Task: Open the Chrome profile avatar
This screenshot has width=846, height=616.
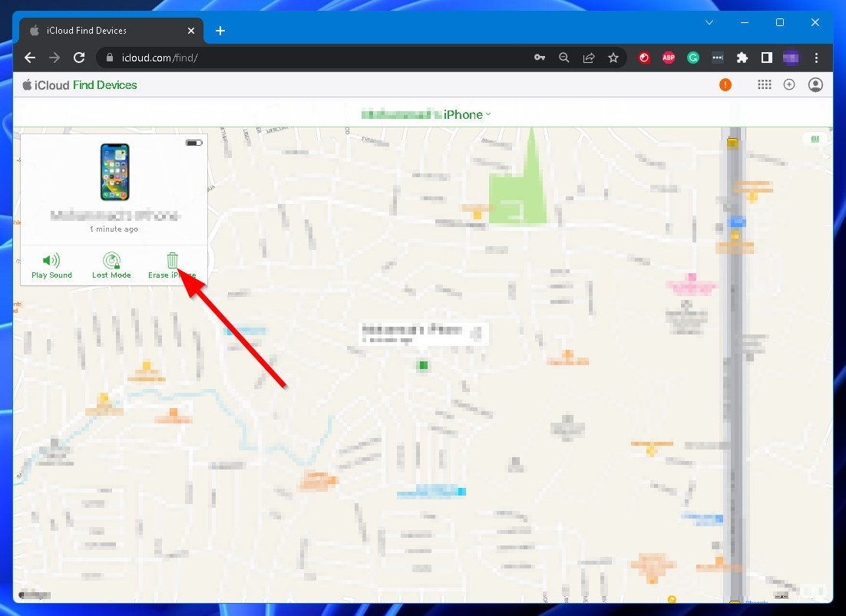Action: [791, 58]
